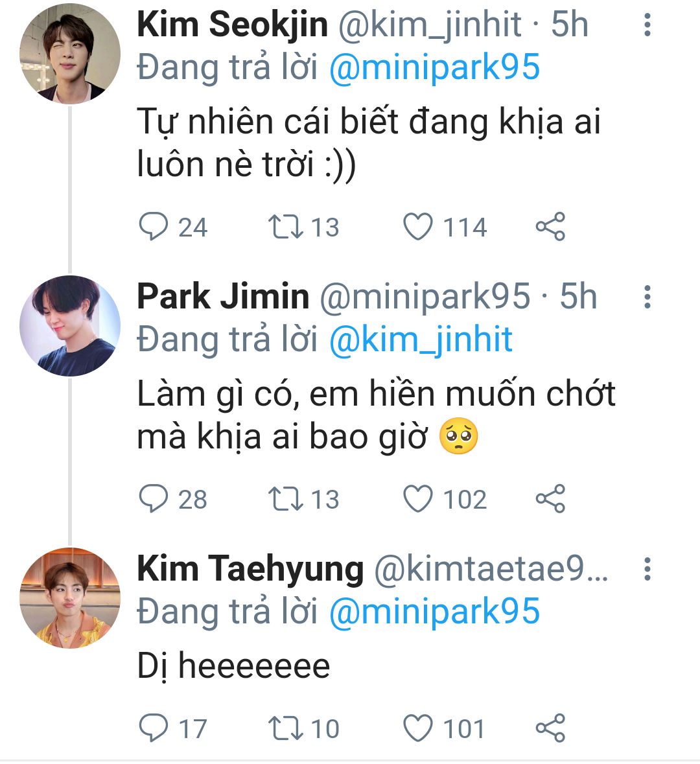This screenshot has height=764, width=700.
Task: Open more options on Kim Taehyung's tweet
Action: [647, 570]
